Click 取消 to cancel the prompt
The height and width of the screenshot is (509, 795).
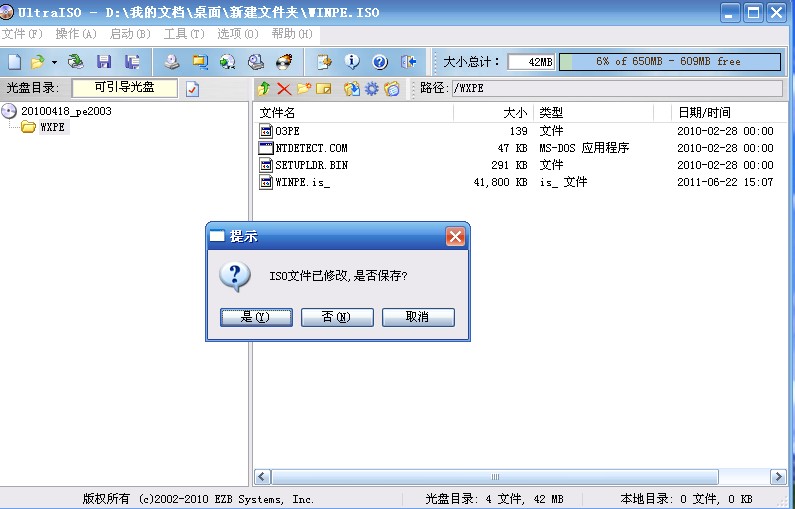point(418,317)
